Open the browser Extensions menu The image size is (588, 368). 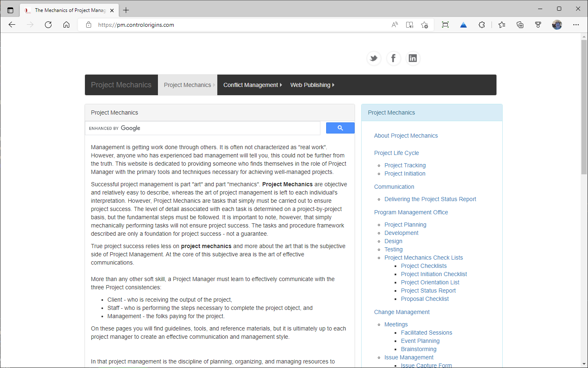(482, 25)
